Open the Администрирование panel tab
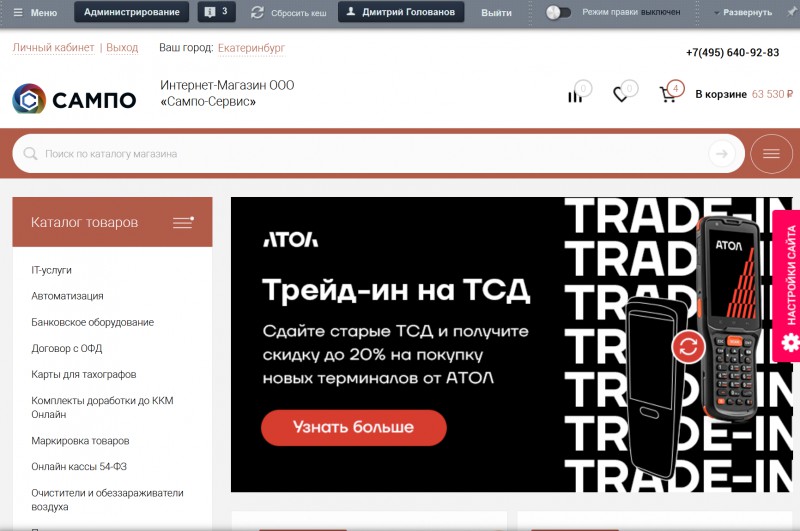Screen dimensions: 800x531 tap(132, 12)
